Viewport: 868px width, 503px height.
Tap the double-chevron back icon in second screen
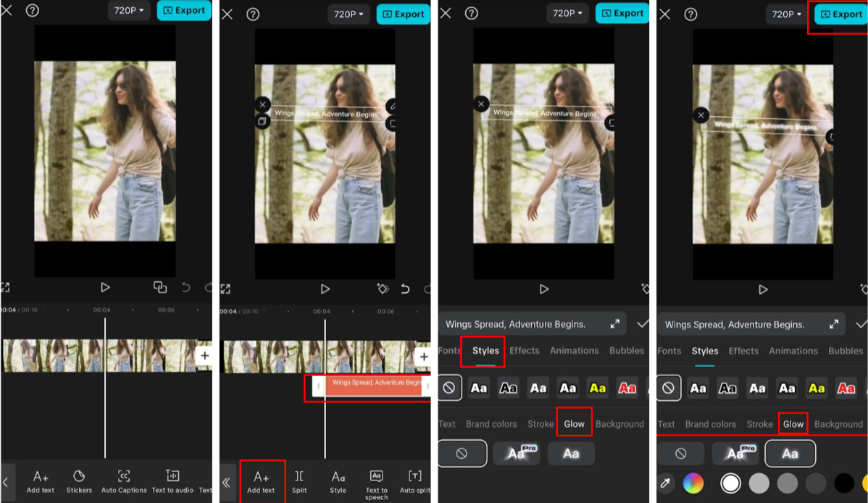[226, 483]
